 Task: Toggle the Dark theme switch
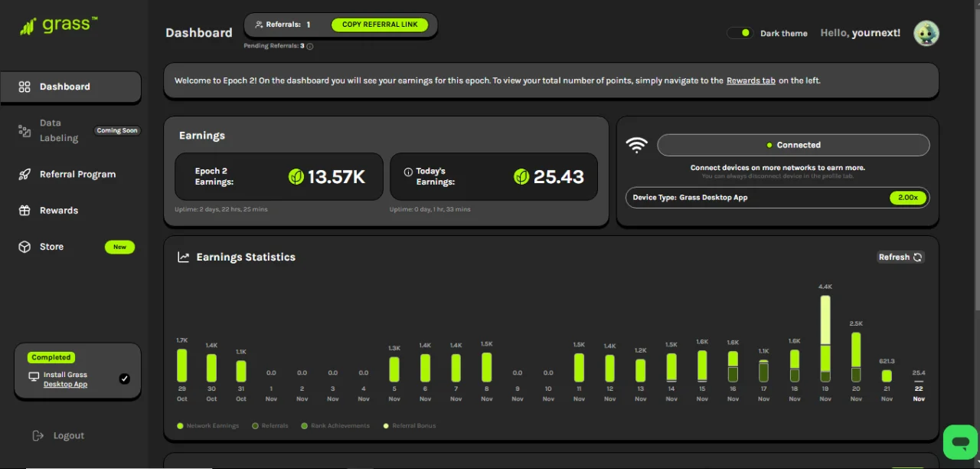740,33
